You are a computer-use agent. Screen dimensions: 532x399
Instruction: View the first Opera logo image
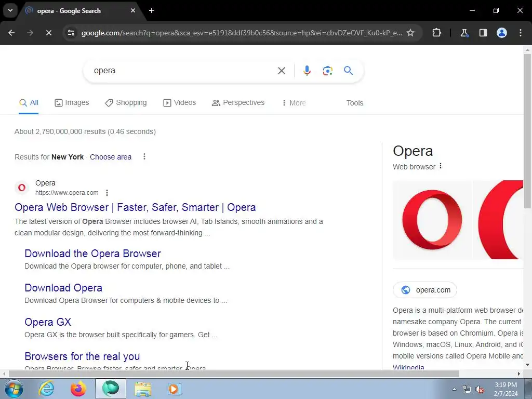pos(432,220)
